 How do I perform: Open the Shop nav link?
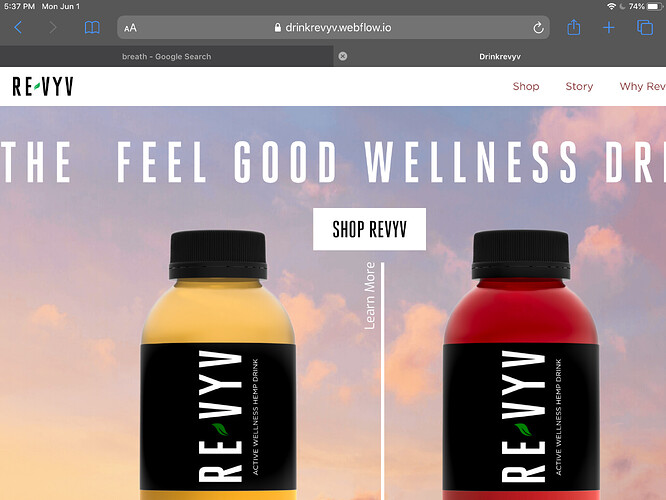click(526, 86)
